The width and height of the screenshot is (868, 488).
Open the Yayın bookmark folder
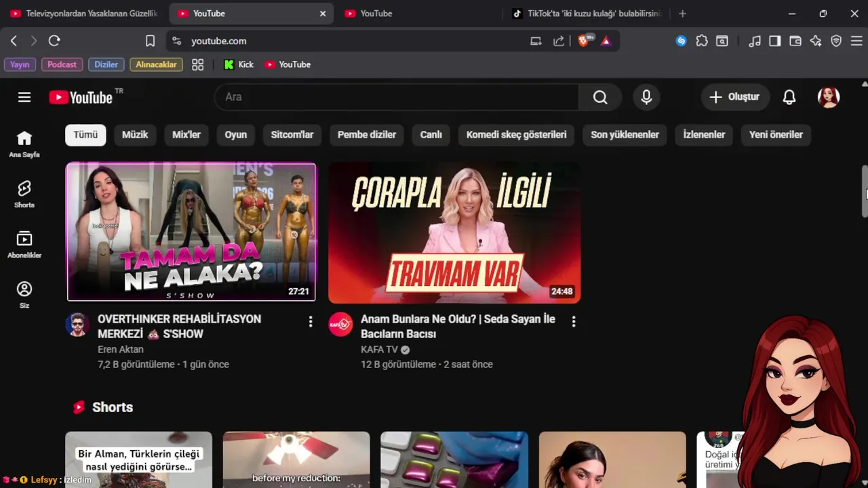pyautogui.click(x=20, y=64)
